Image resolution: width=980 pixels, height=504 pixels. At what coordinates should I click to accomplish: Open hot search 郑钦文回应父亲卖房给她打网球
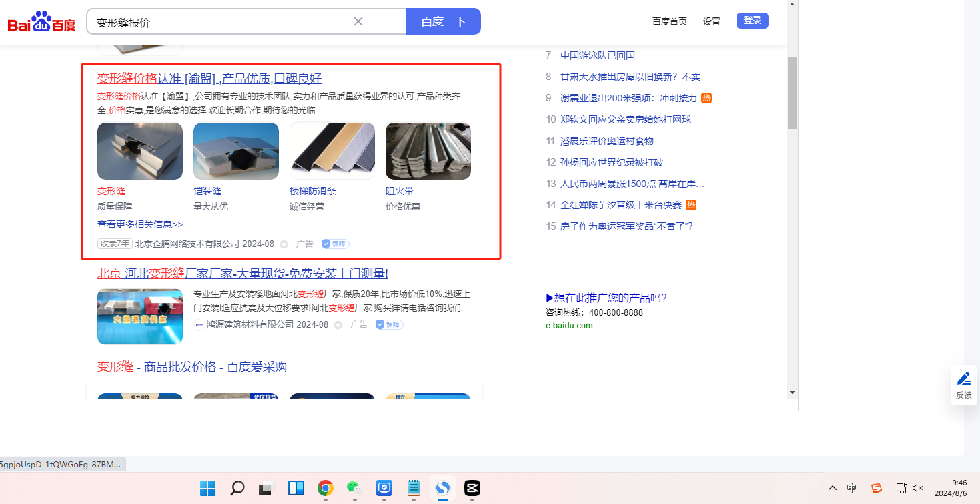[x=626, y=119]
